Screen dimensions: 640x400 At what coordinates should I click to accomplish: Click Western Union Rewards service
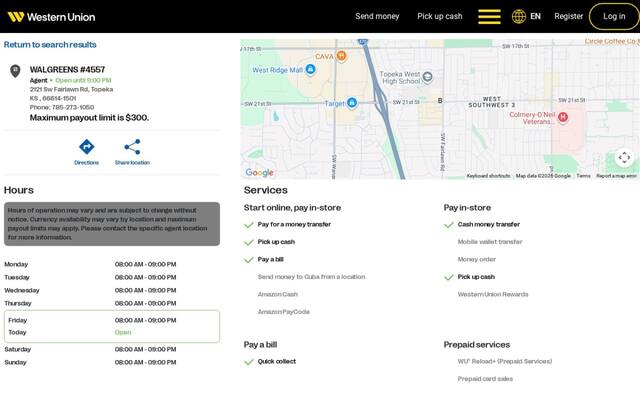493,294
